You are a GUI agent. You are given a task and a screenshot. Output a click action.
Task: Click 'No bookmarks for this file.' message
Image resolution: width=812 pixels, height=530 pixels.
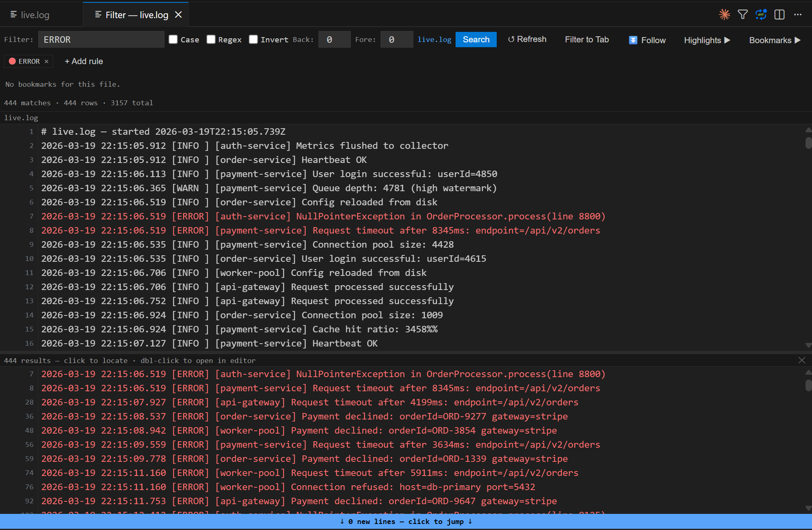click(x=62, y=84)
